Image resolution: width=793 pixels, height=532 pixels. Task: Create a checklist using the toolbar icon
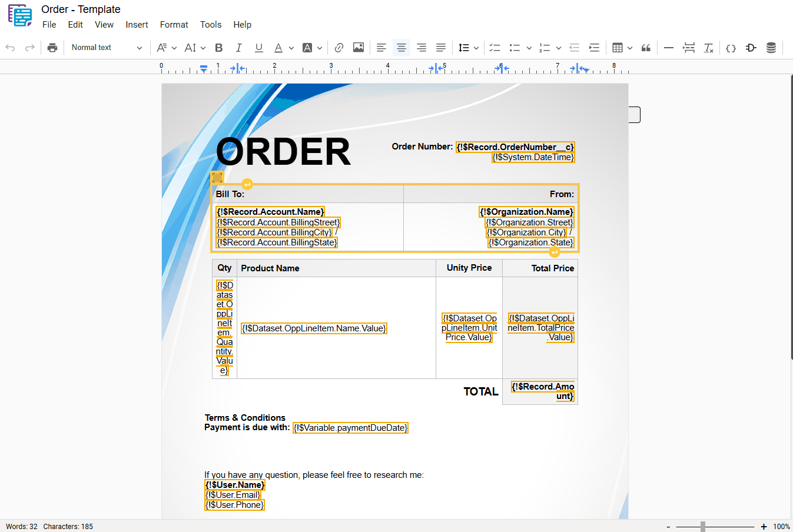[x=495, y=48]
